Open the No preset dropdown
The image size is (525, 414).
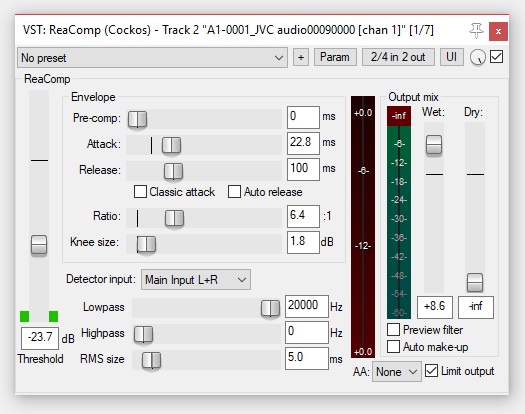[x=152, y=58]
